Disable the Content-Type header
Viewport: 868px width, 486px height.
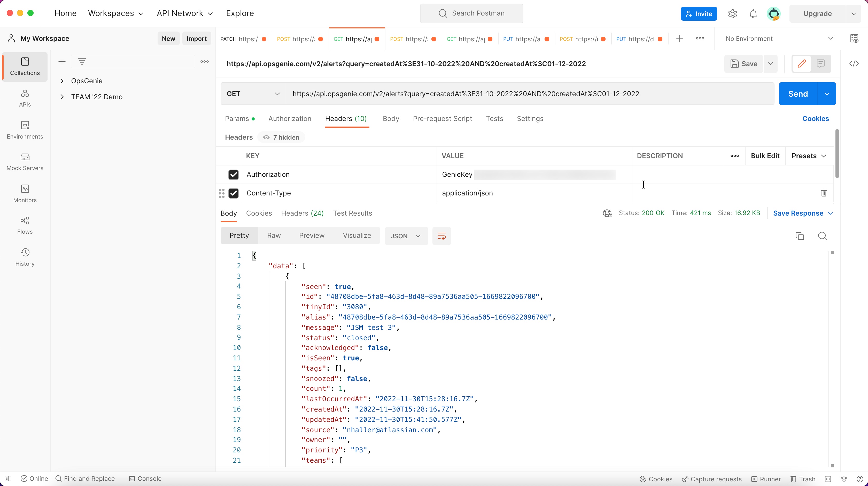[x=234, y=193]
